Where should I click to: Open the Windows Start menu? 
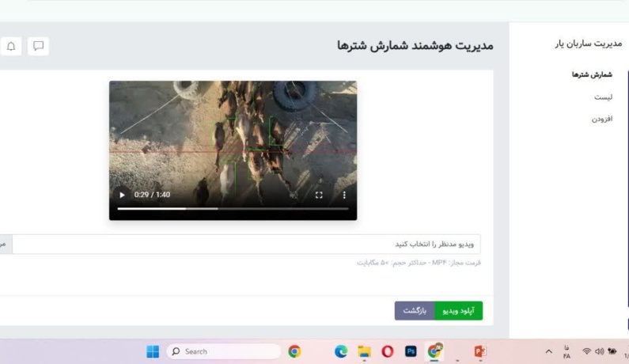coord(153,351)
